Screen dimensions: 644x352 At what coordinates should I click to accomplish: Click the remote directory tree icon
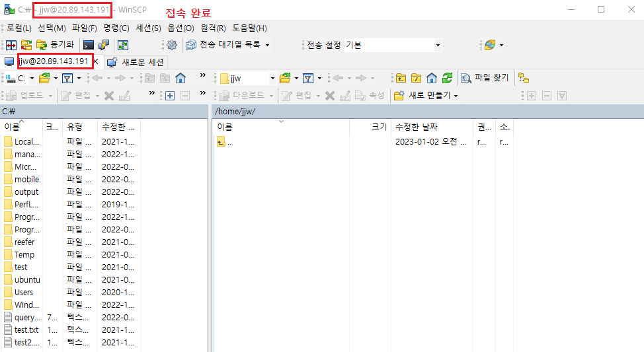click(523, 78)
